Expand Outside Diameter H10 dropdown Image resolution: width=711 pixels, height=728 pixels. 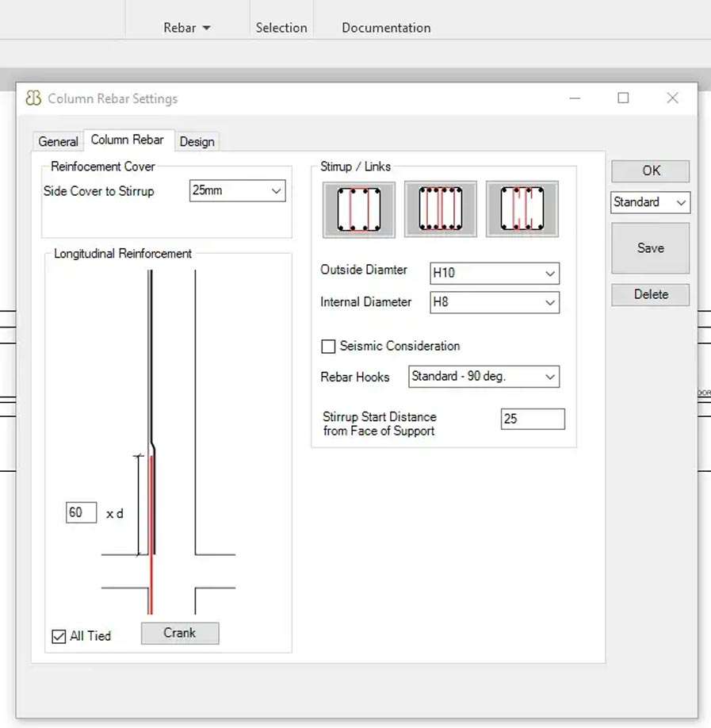494,274
